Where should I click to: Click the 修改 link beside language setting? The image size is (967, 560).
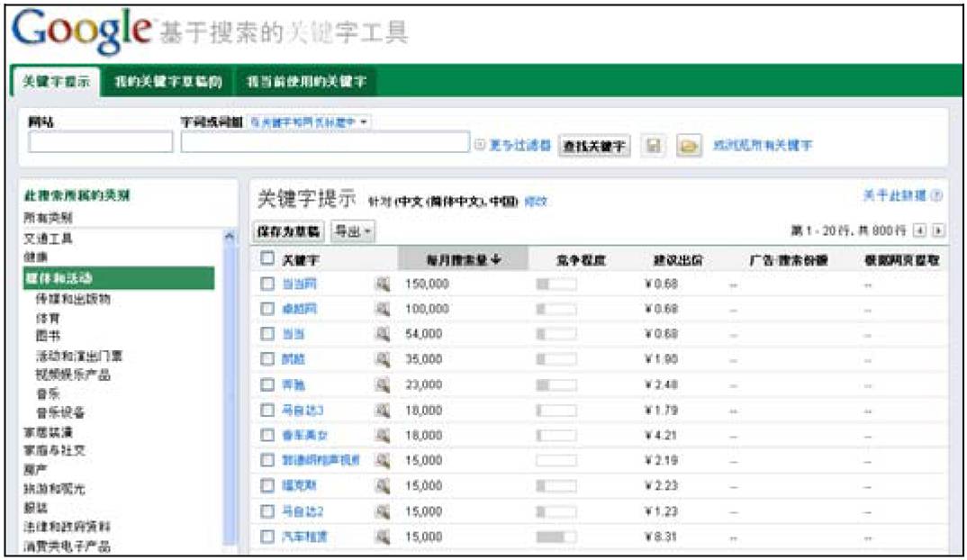(536, 202)
